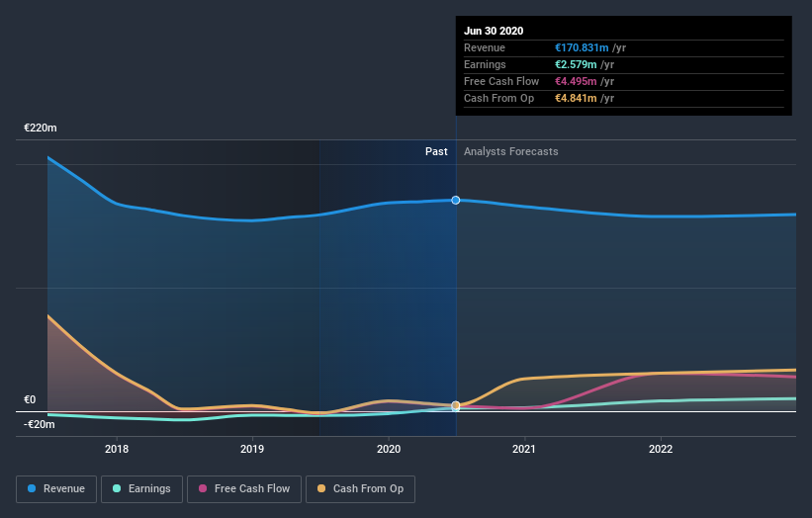The width and height of the screenshot is (812, 518).
Task: Click the pink Free Cash Flow legend dot
Action: pos(203,488)
